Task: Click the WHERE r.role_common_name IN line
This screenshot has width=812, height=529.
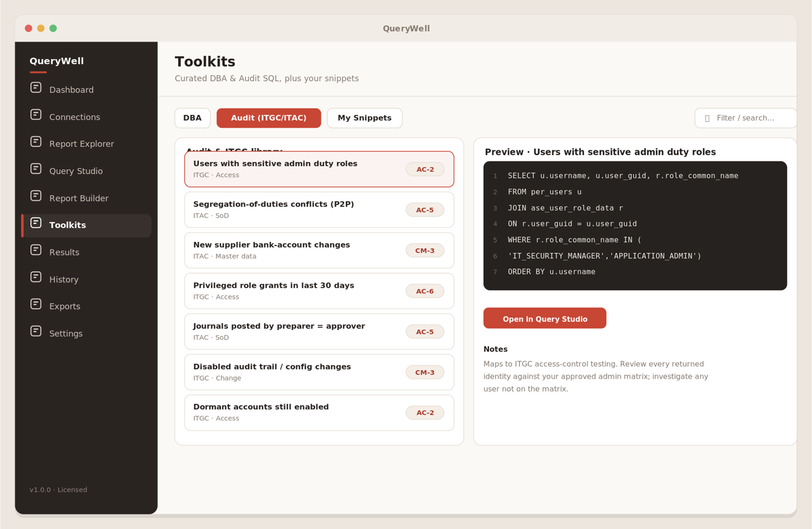Action: tap(574, 240)
